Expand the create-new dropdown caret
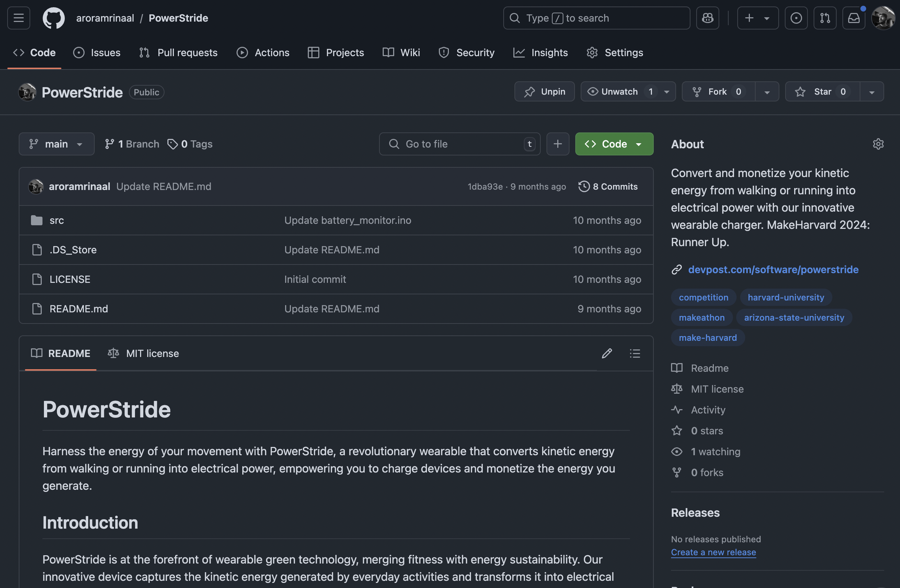 [767, 18]
